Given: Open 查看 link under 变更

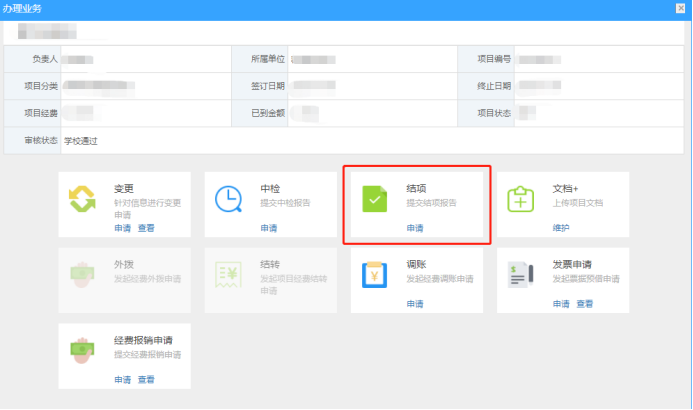Looking at the screenshot, I should pos(146,228).
